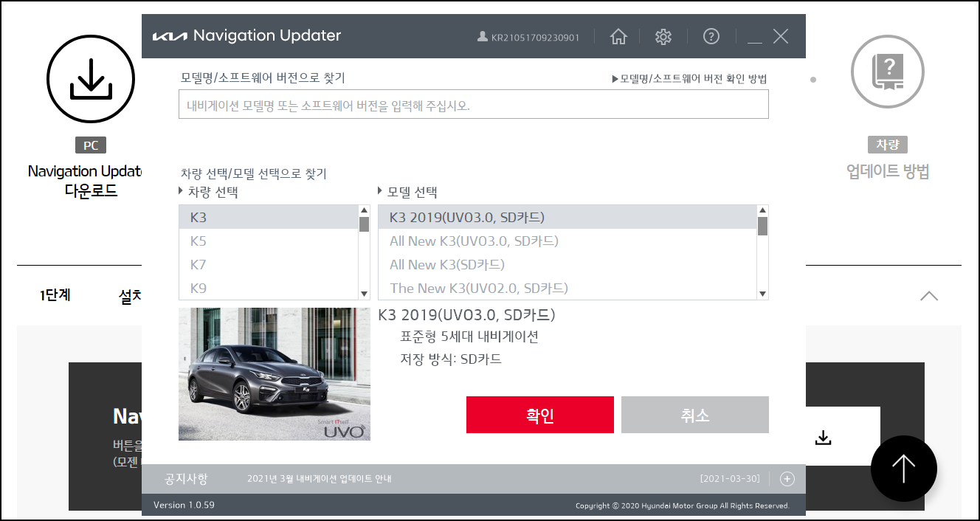Screen dimensions: 980x521
Task: Click the large download circle icon on webpage
Action: (91, 78)
